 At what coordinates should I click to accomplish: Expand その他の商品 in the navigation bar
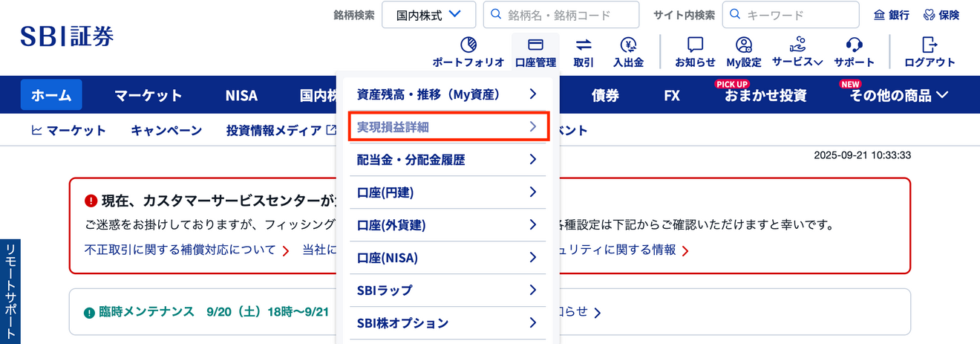coord(900,95)
